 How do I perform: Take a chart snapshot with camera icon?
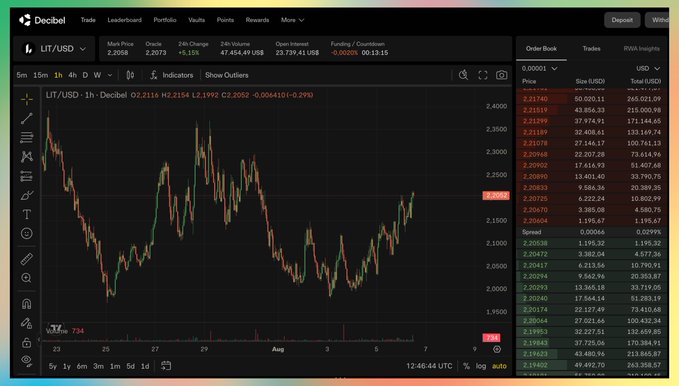pos(501,75)
